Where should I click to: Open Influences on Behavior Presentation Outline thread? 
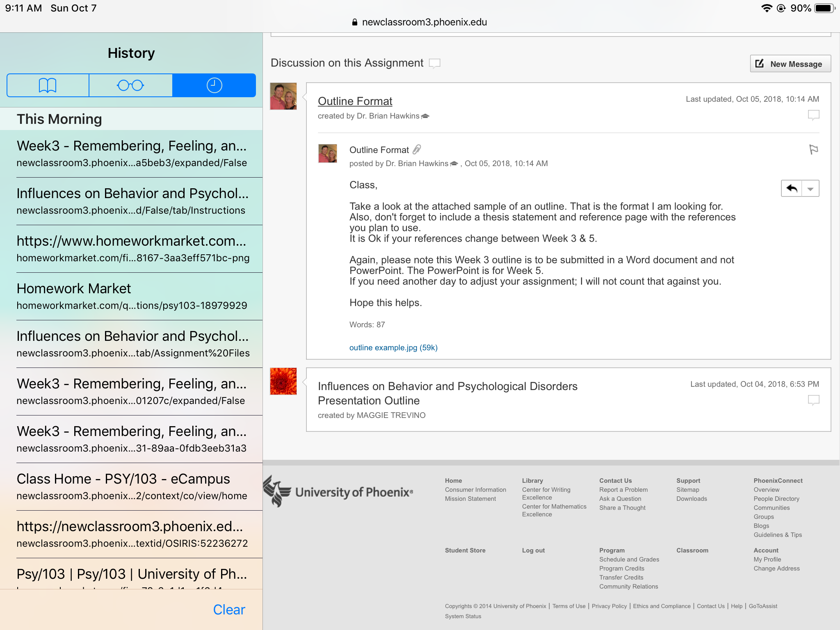[x=447, y=393]
